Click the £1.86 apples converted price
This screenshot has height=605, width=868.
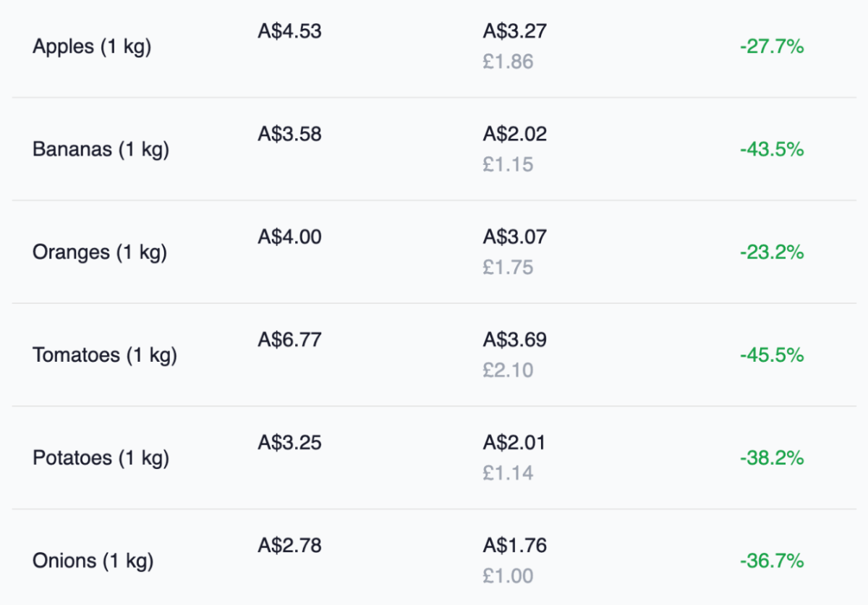pos(508,62)
